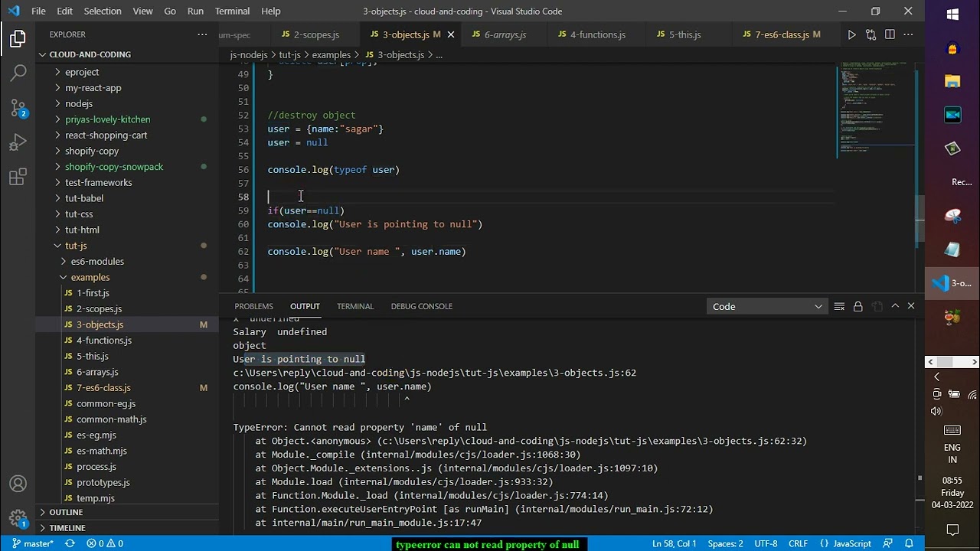Open the Run and Debug view
Viewport: 980px width, 551px height.
pyautogui.click(x=18, y=143)
